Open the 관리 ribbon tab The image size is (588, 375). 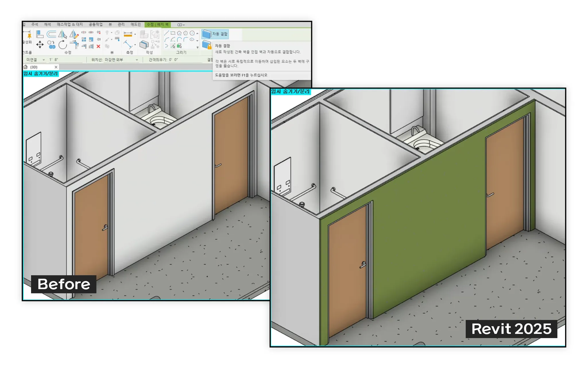[121, 24]
